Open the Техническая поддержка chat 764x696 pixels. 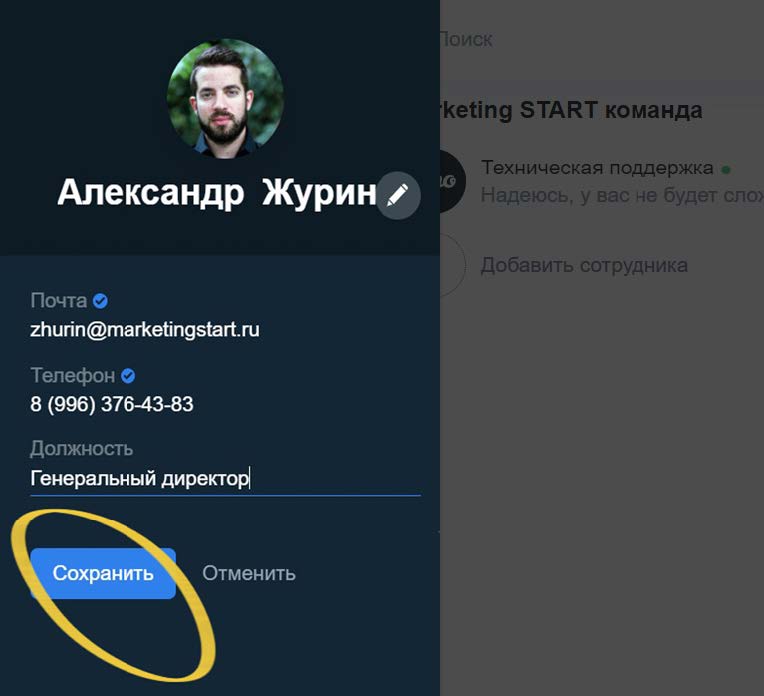click(602, 181)
